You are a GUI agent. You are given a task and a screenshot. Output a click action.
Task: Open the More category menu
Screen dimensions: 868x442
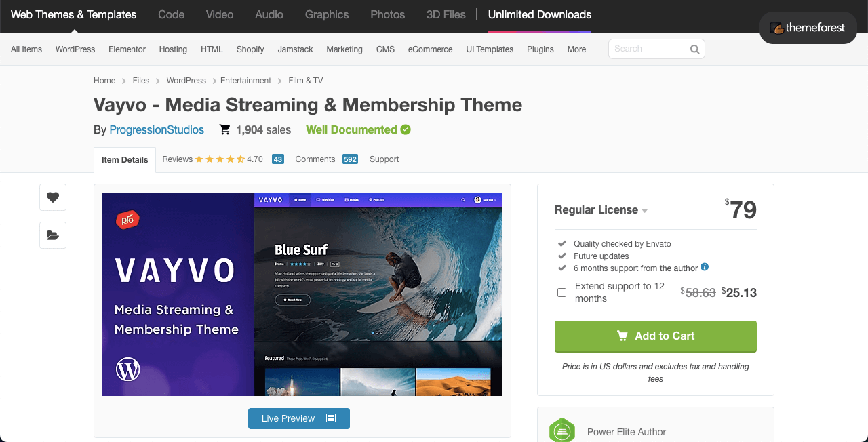click(576, 49)
